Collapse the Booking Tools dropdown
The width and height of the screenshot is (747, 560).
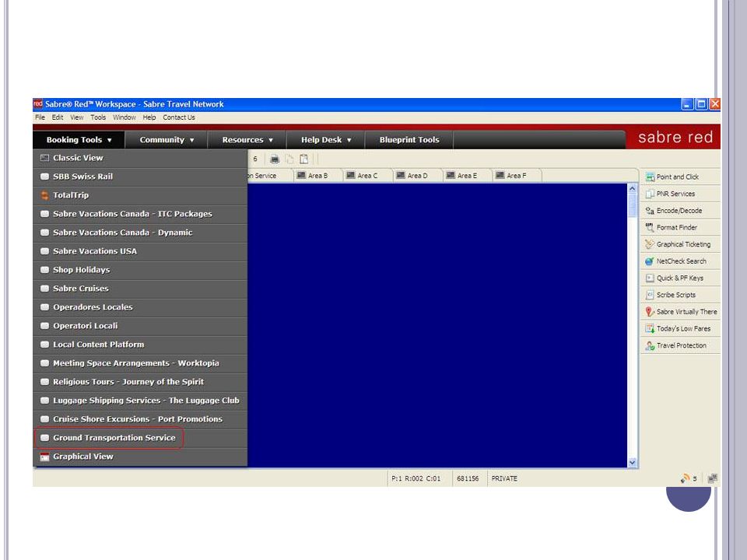point(79,140)
